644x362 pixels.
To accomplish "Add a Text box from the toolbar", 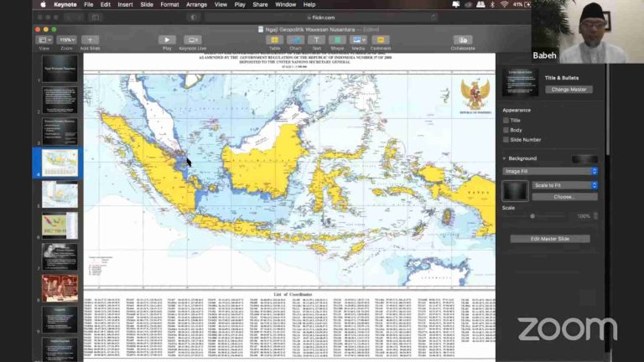I will 316,39.
